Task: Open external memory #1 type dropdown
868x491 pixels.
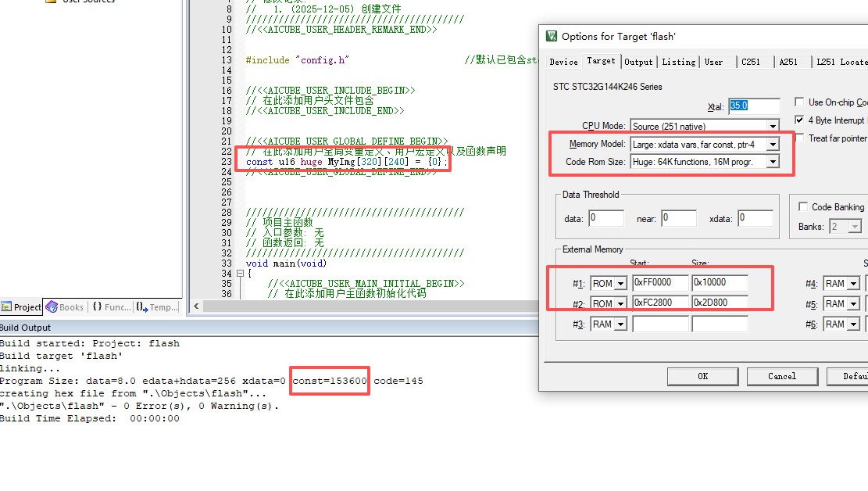Action: [x=620, y=284]
